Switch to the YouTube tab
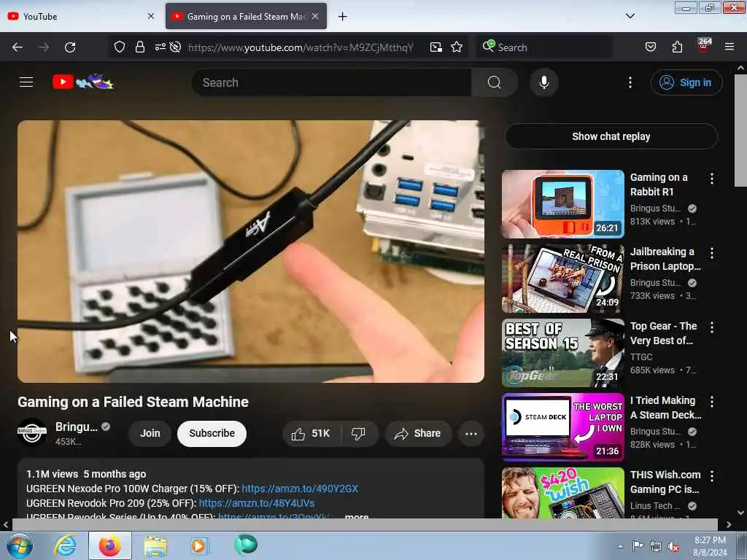The height and width of the screenshot is (560, 747). 80,16
